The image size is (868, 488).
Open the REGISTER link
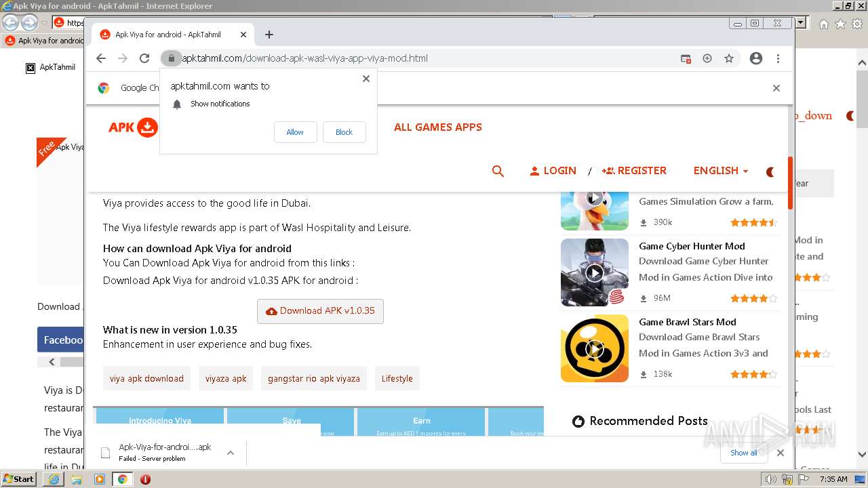point(634,171)
